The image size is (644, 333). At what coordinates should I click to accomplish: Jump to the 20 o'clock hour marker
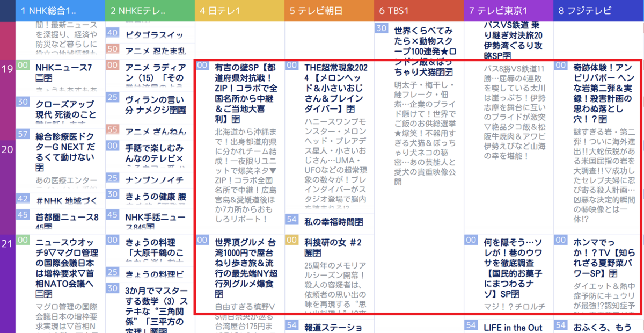coord(8,150)
